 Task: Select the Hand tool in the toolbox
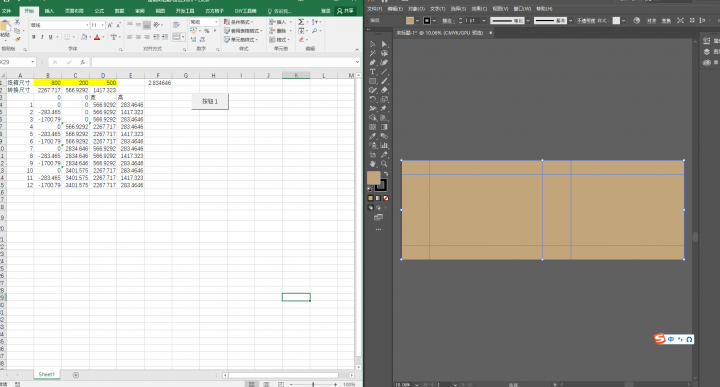pos(372,164)
